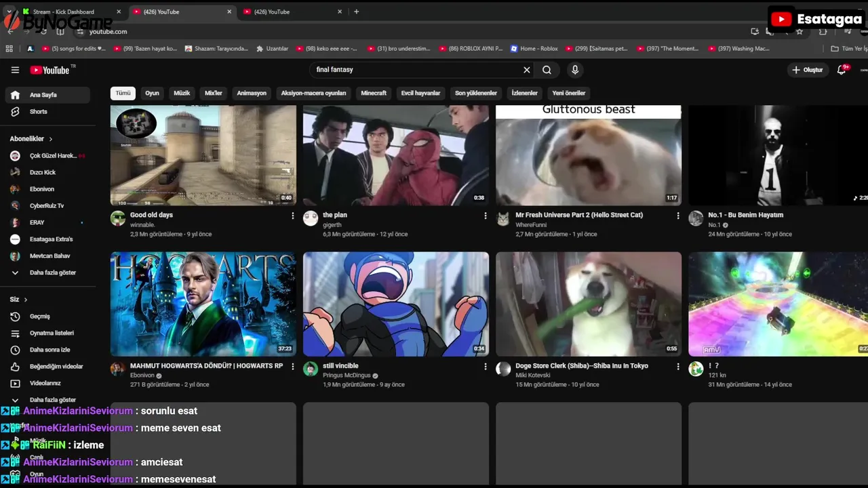Viewport: 868px width, 488px height.
Task: Open the notifications bell
Action: coord(842,70)
